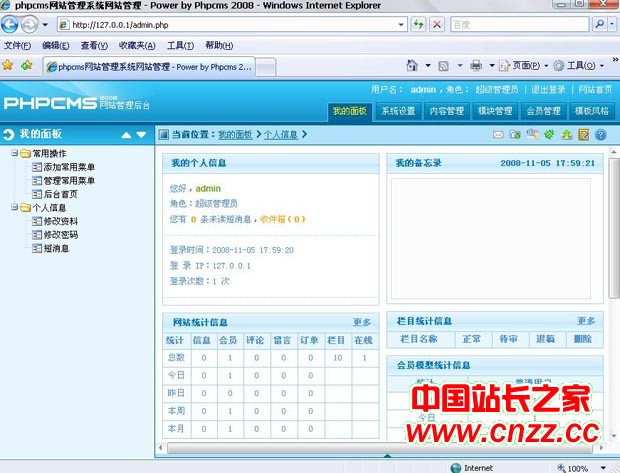620x473 pixels.
Task: Switch to the 会员管理 navigation tab
Action: click(x=543, y=111)
